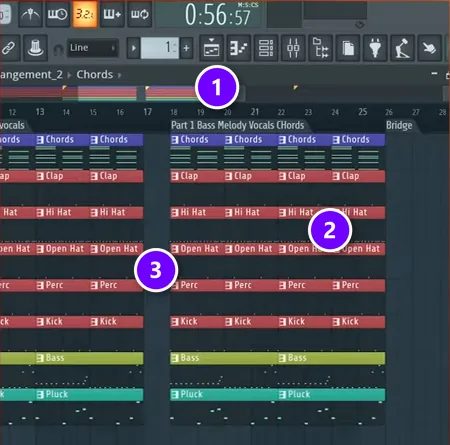Screen dimensions: 450x445
Task: Click the playlist overview minimap strip
Action: [222, 93]
